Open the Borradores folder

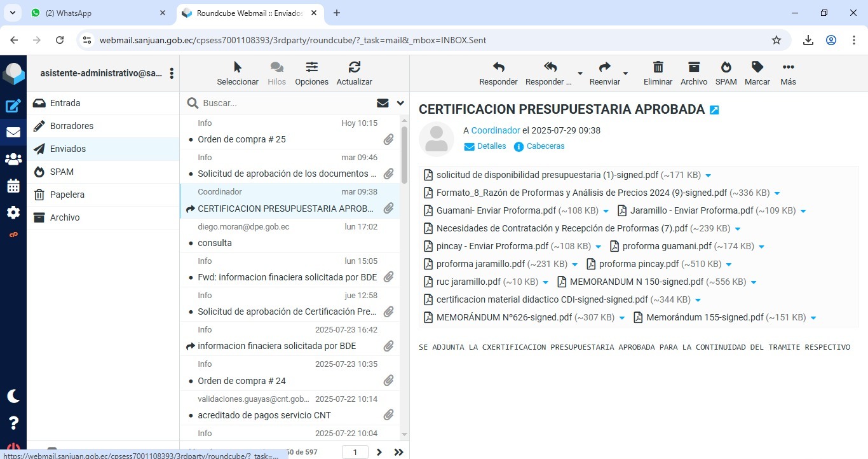pyautogui.click(x=72, y=126)
